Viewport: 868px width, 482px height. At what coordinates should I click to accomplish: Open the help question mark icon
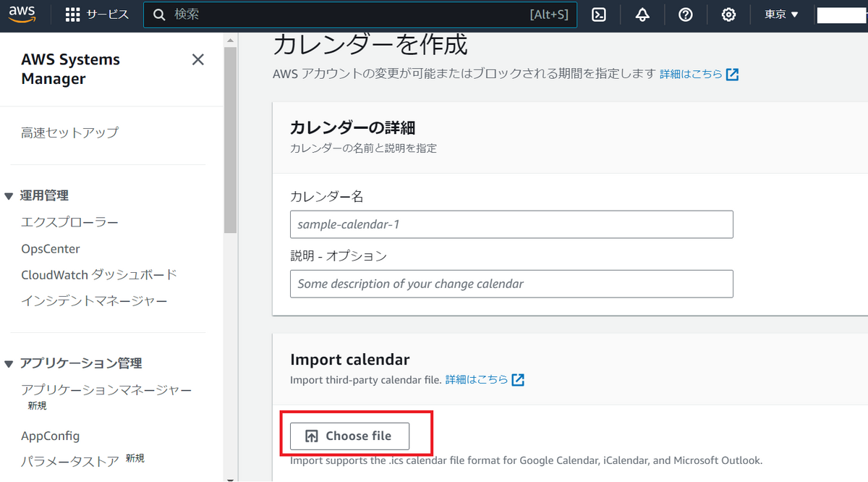pos(686,14)
